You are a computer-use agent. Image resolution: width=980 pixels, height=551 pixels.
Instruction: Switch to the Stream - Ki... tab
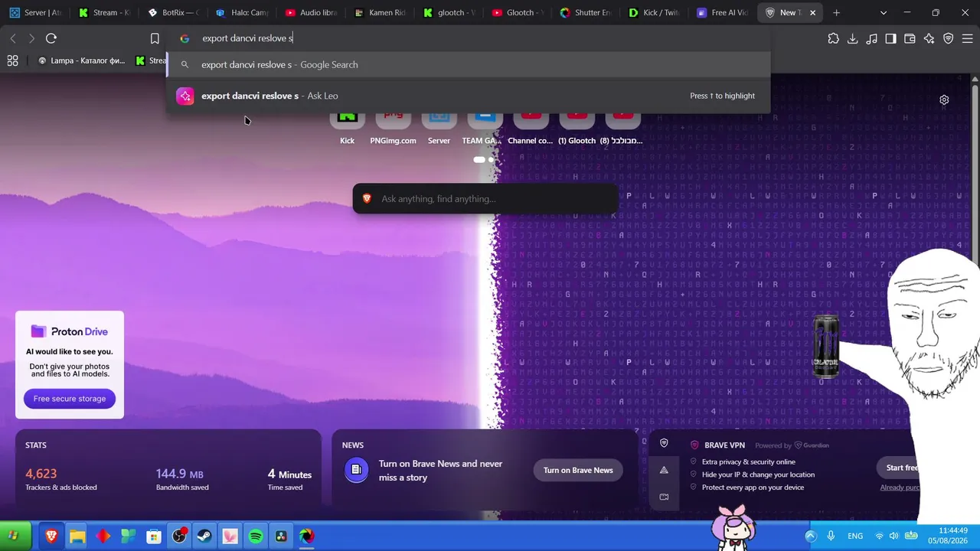tap(104, 13)
